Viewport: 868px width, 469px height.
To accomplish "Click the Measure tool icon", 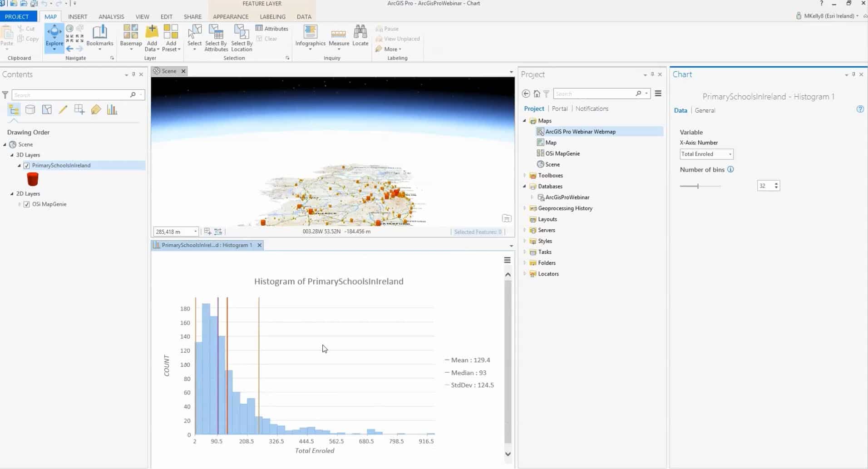I will (339, 35).
